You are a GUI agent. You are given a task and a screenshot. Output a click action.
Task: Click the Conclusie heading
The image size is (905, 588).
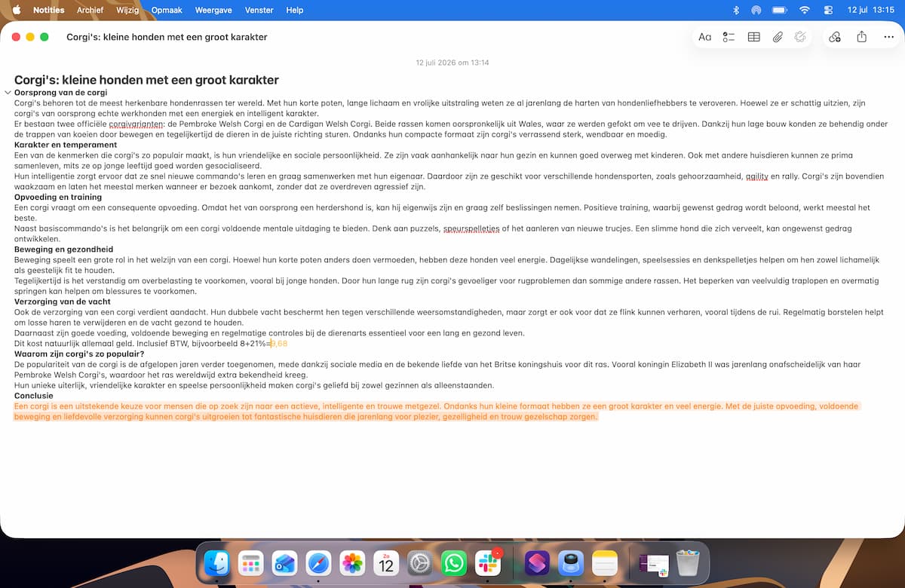(34, 396)
